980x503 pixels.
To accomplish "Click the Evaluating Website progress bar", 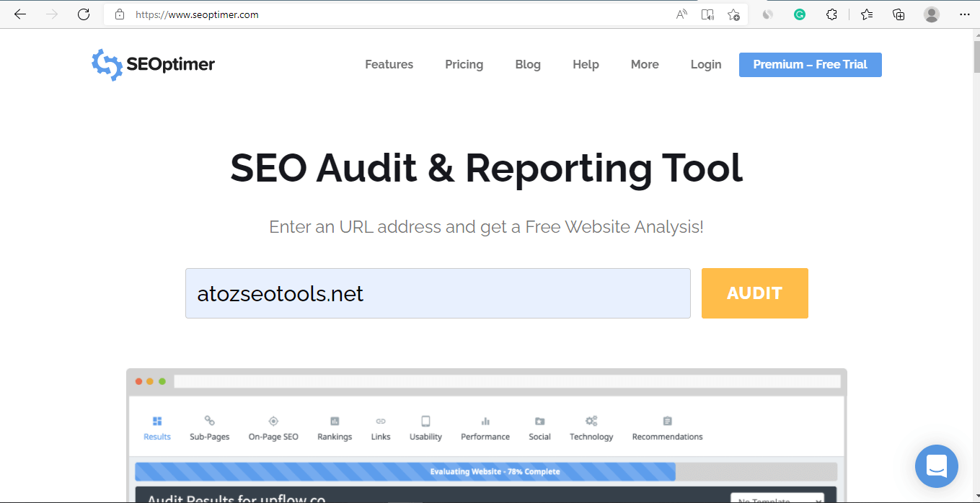I will point(486,472).
